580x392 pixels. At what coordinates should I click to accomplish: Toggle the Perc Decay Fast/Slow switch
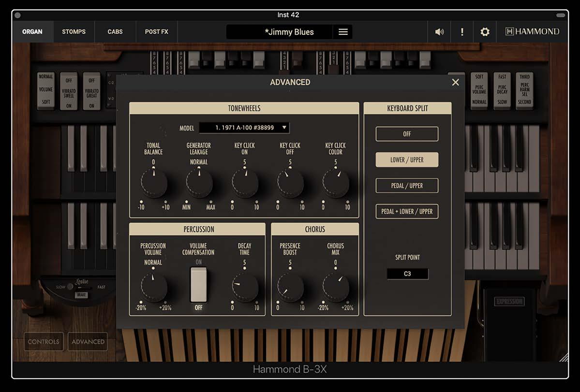pyautogui.click(x=502, y=90)
